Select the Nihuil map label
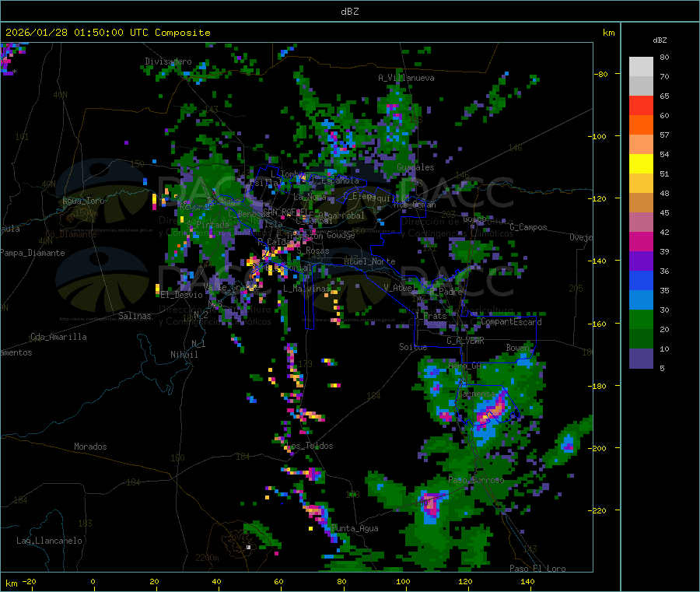700x592 pixels. pyautogui.click(x=184, y=355)
